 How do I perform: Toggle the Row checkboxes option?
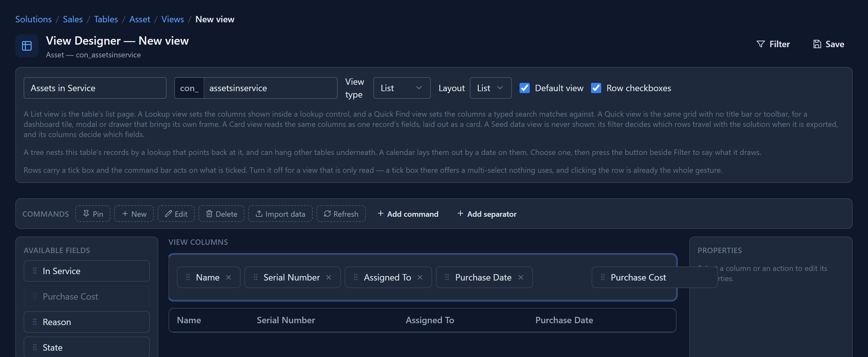pyautogui.click(x=596, y=88)
